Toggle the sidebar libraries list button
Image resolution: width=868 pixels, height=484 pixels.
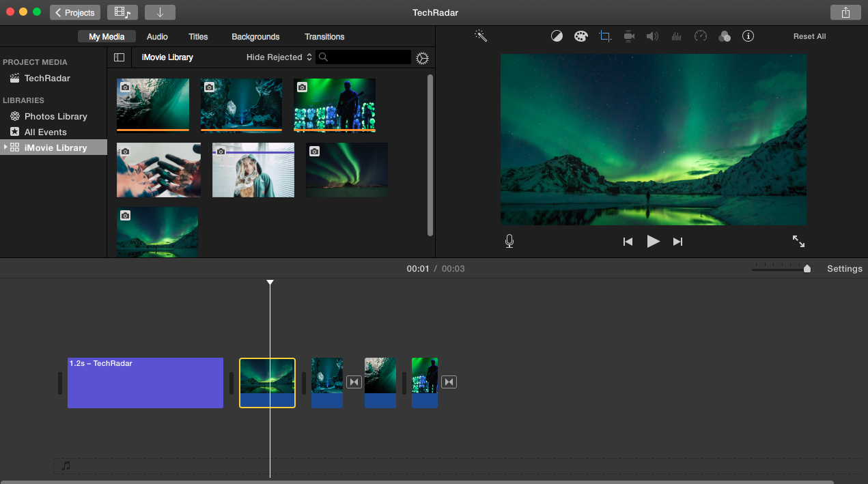coord(119,57)
